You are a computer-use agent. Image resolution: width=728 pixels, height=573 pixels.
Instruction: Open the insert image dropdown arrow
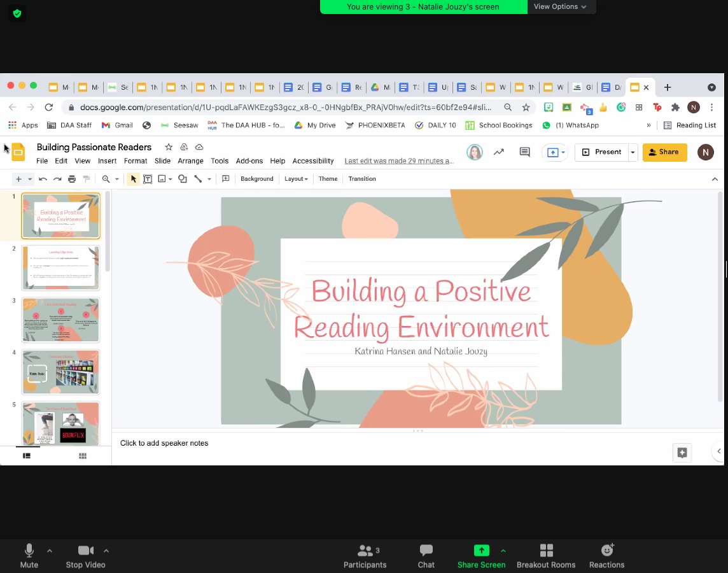(171, 180)
